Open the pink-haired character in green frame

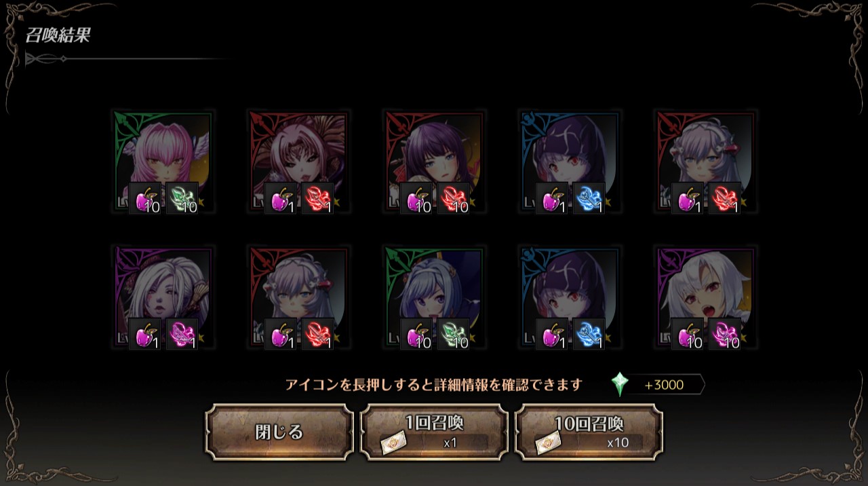pyautogui.click(x=163, y=163)
